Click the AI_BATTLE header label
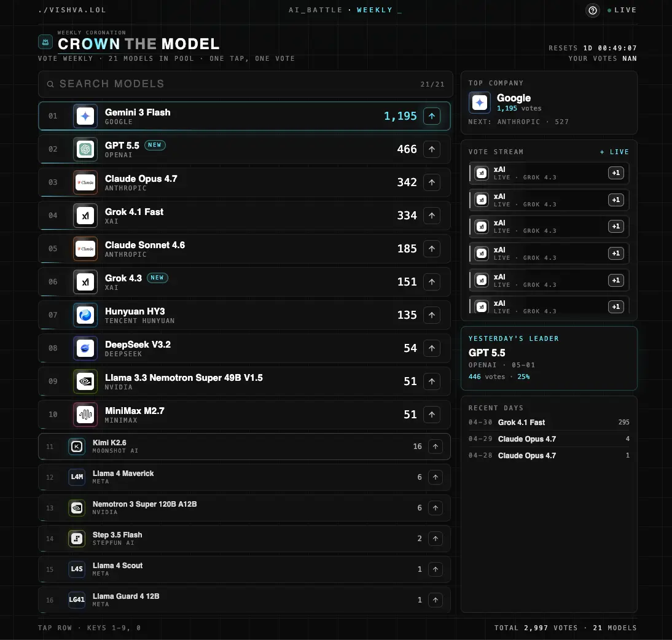The image size is (672, 640). (x=316, y=10)
